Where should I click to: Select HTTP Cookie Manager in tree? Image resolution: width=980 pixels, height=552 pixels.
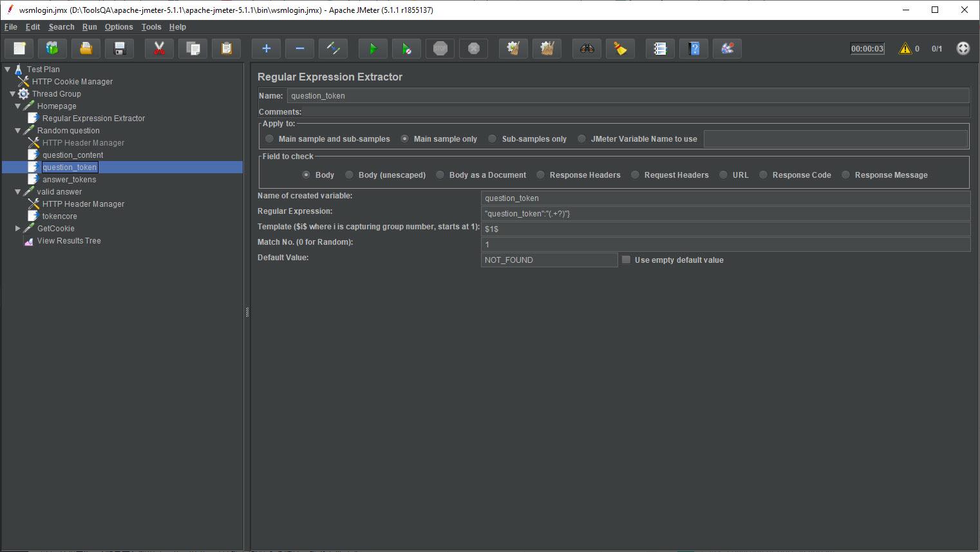coord(72,82)
